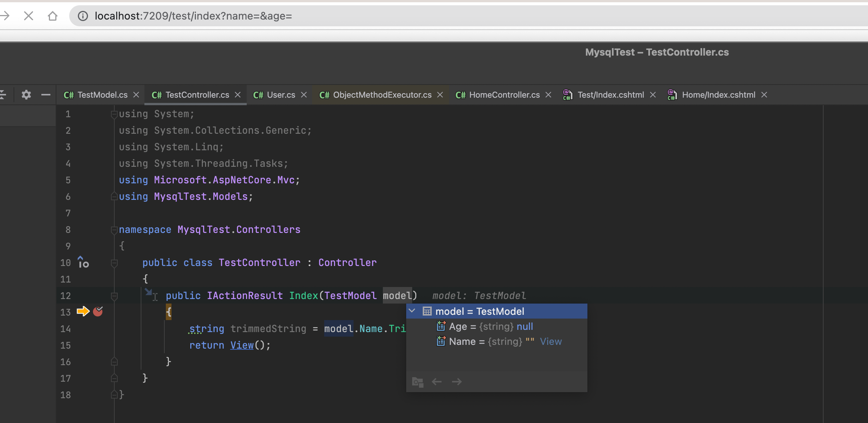This screenshot has width=868, height=423.
Task: Collapse the model = TestModel node
Action: 412,311
